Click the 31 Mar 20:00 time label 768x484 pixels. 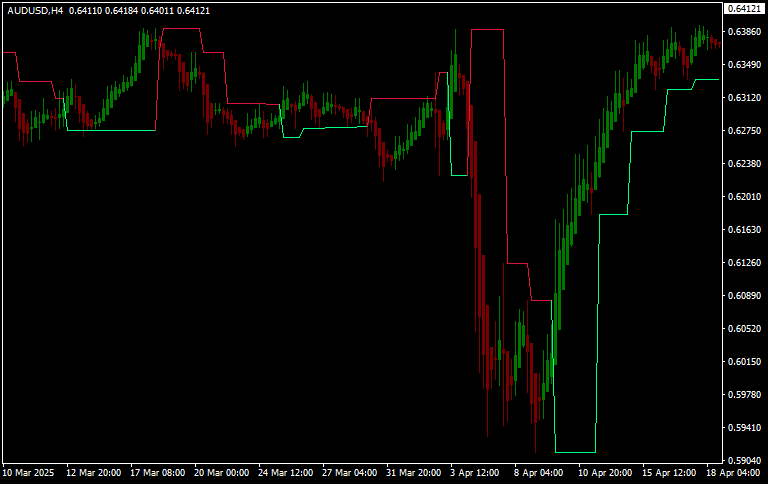pyautogui.click(x=413, y=473)
